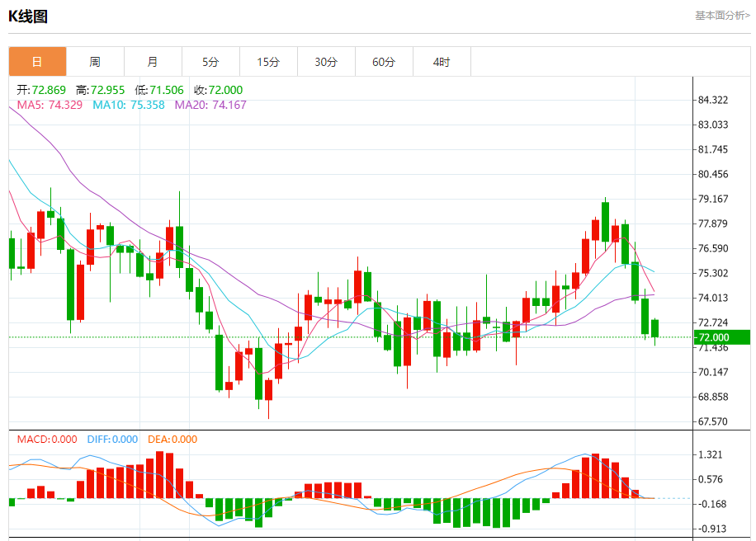Click the MA10: 75.358 label

pyautogui.click(x=129, y=105)
